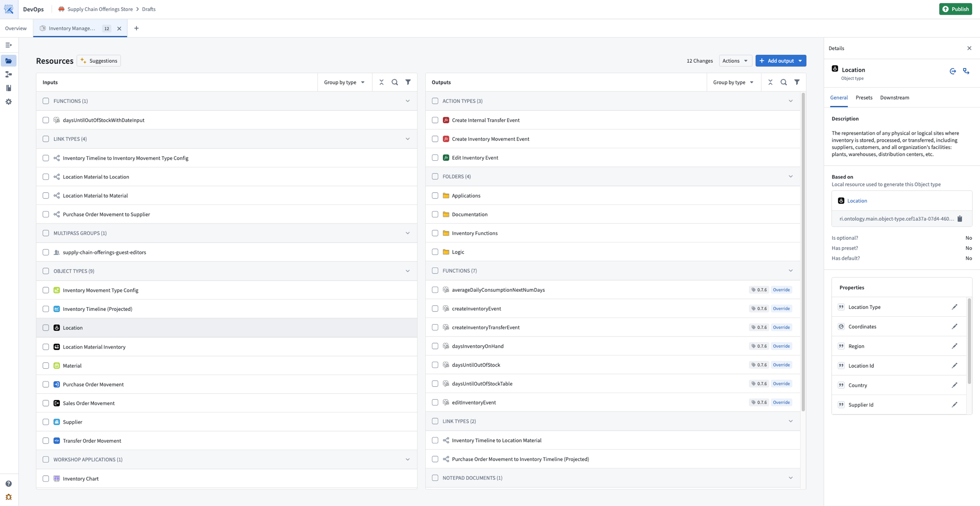Open a new tab with plus
Viewport: 980px width, 506px height.
tap(136, 28)
